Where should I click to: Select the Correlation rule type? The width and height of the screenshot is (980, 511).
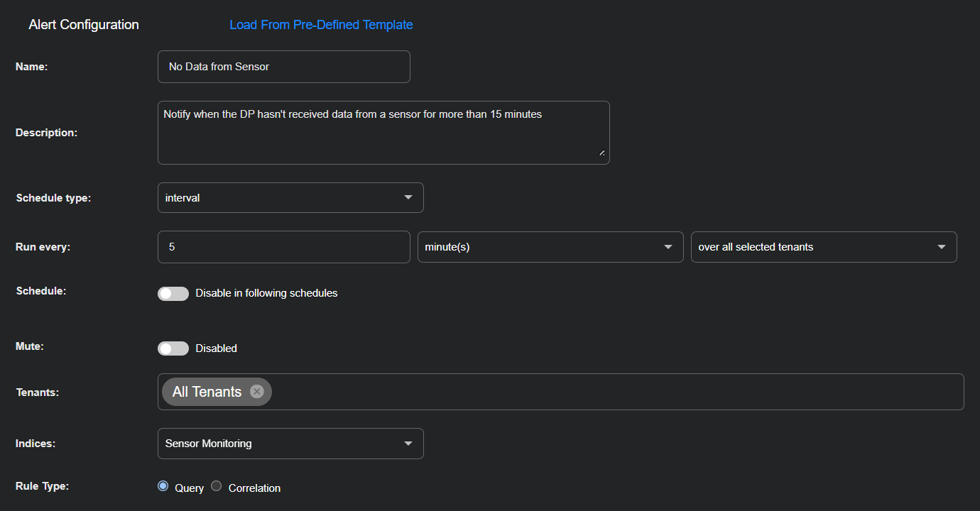tap(217, 487)
